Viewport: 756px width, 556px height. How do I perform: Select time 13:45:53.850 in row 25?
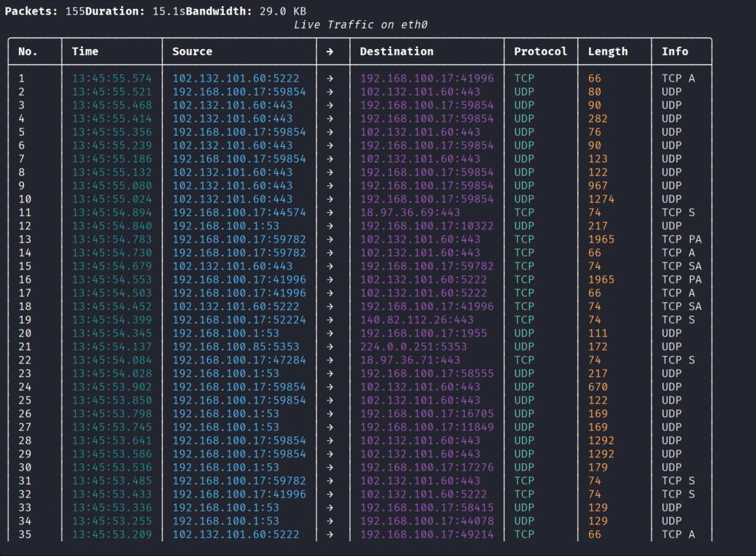point(112,400)
